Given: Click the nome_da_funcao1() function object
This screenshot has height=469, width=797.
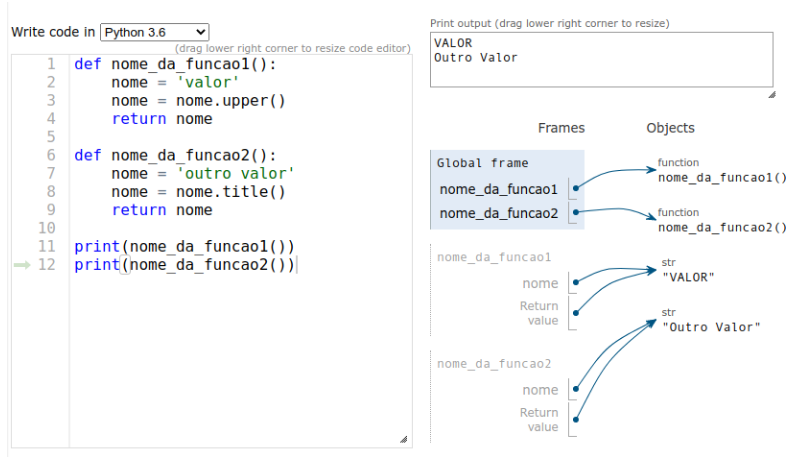Looking at the screenshot, I should coord(722,178).
